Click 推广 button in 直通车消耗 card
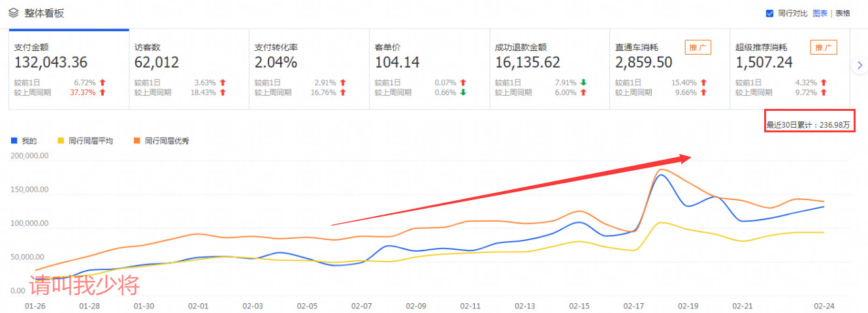Image resolution: width=868 pixels, height=313 pixels. [698, 48]
